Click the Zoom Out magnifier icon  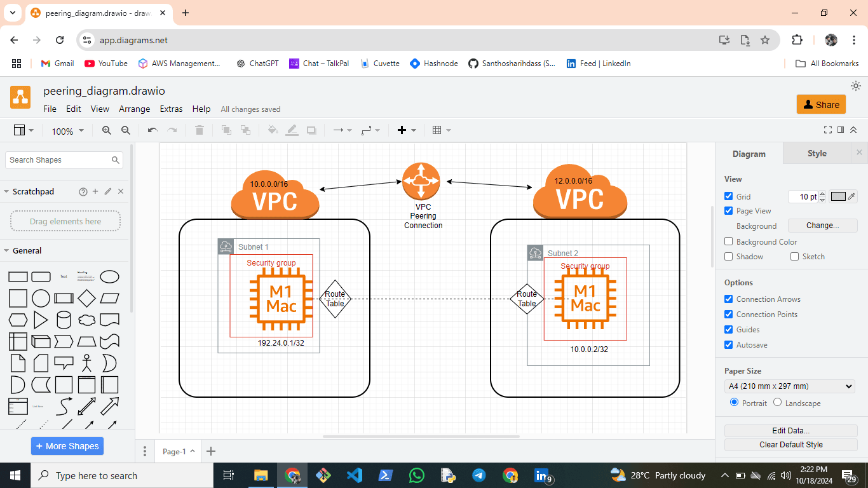click(x=126, y=130)
